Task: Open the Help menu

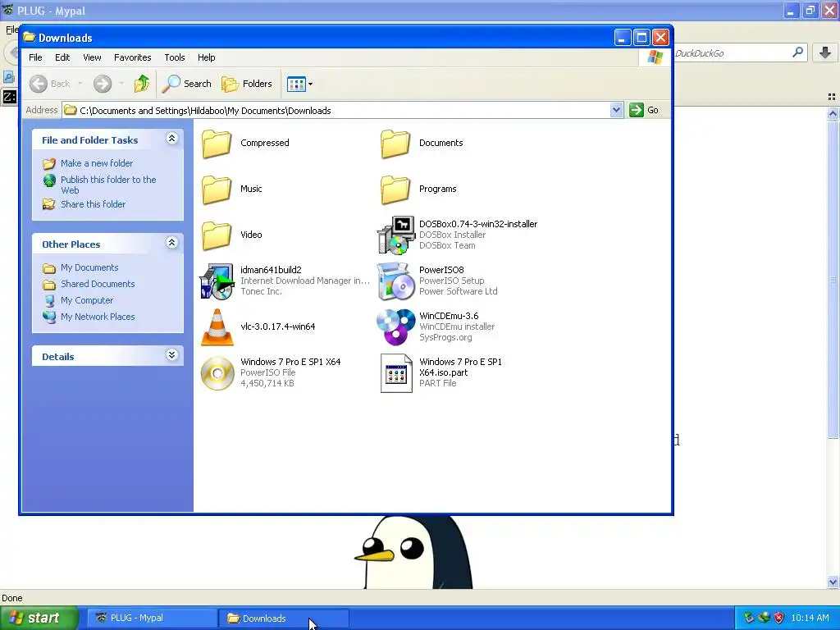Action: [206, 57]
